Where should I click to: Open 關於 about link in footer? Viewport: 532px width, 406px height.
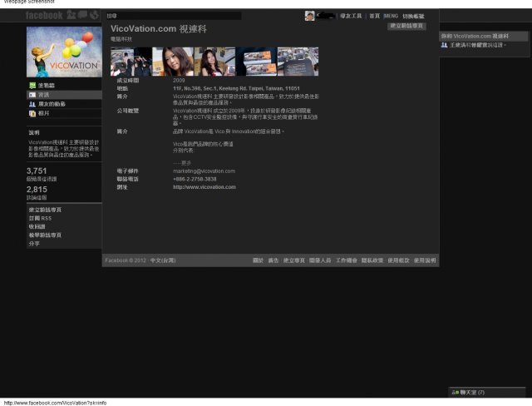pyautogui.click(x=258, y=260)
